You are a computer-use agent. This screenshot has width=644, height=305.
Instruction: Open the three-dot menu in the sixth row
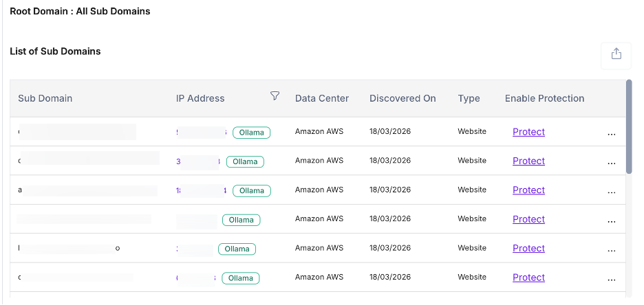(611, 280)
